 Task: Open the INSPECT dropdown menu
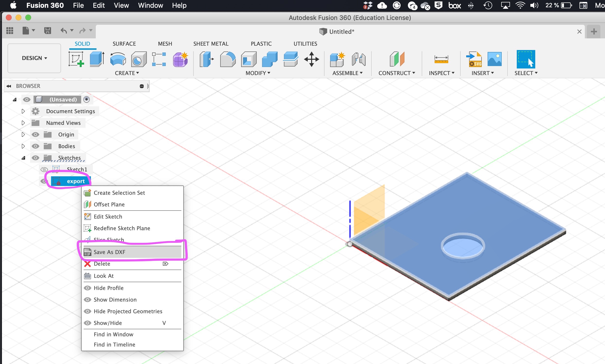click(441, 73)
